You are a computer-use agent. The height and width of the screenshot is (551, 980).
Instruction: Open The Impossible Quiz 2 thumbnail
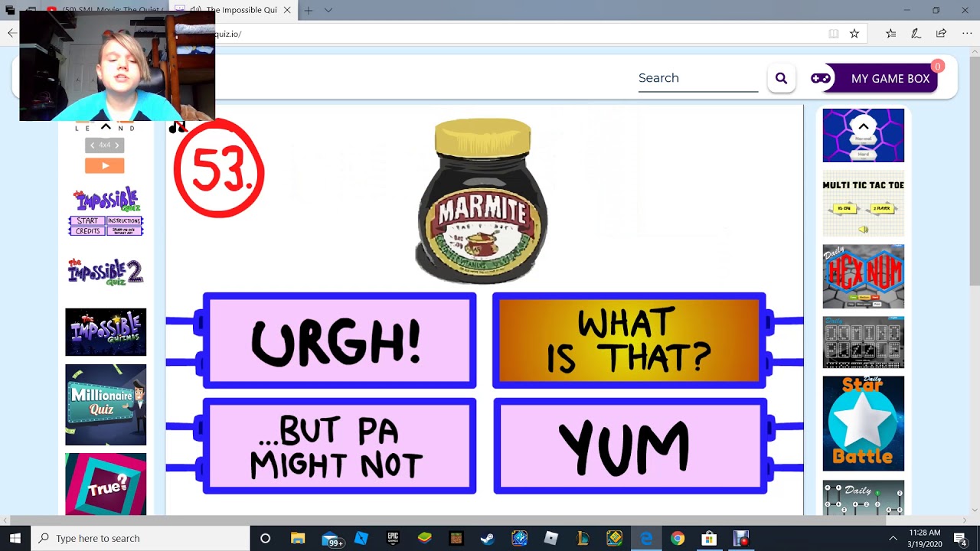[106, 272]
